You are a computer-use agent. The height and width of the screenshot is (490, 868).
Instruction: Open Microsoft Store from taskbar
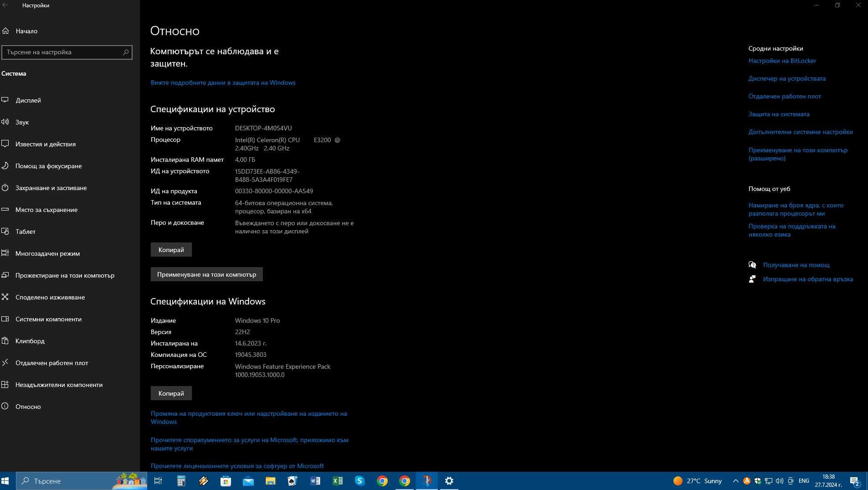click(x=226, y=481)
